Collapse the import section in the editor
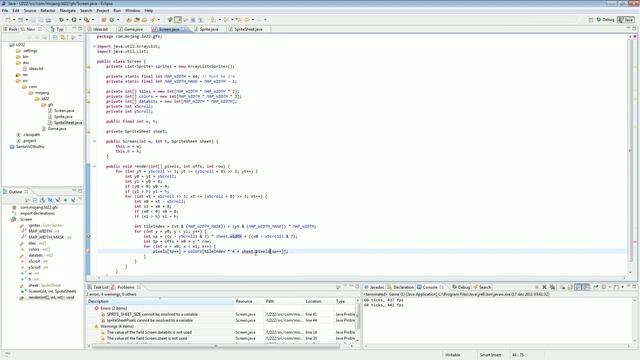Viewport: 640px width, 360px height. click(x=94, y=47)
